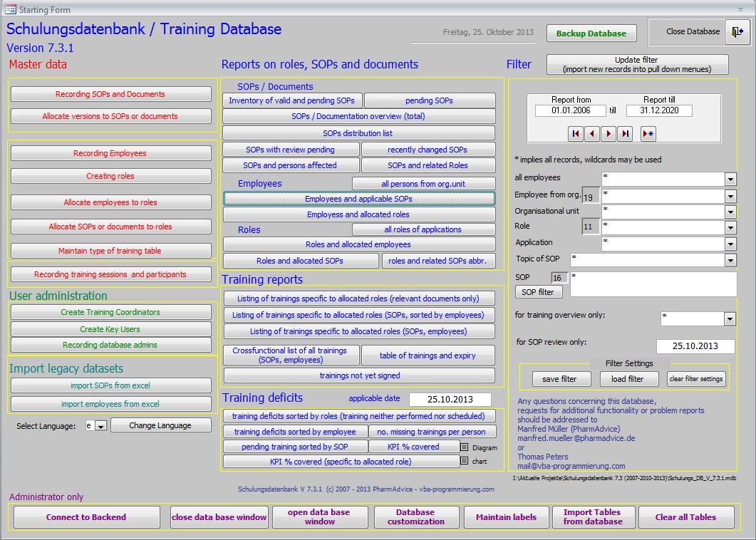Image resolution: width=756 pixels, height=540 pixels.
Task: Click the Report from date field
Action: (571, 111)
